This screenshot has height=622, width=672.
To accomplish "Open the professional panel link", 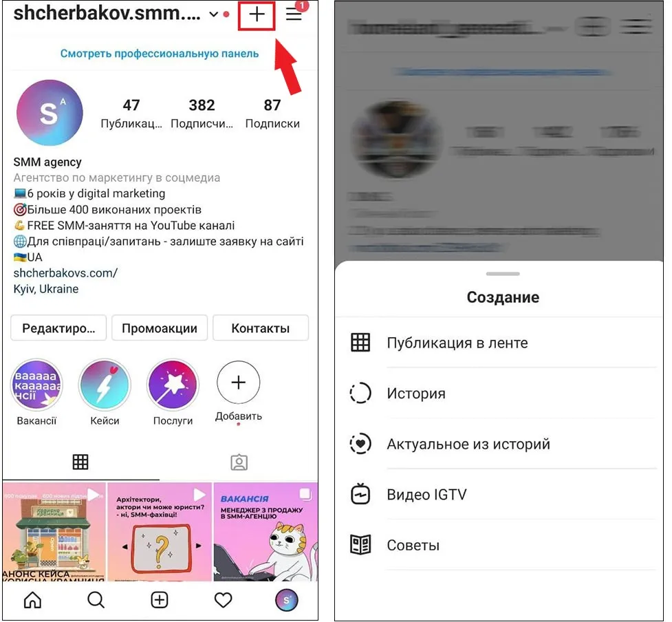I will pos(160,54).
